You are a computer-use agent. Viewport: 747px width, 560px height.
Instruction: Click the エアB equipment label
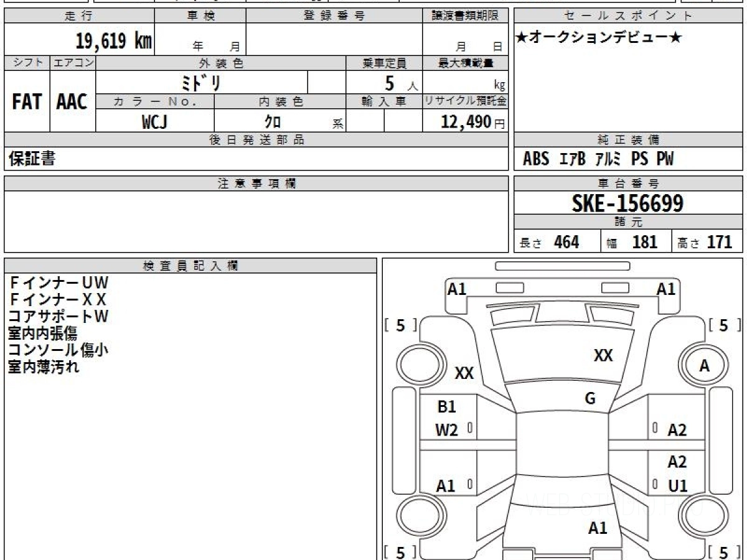tap(573, 159)
